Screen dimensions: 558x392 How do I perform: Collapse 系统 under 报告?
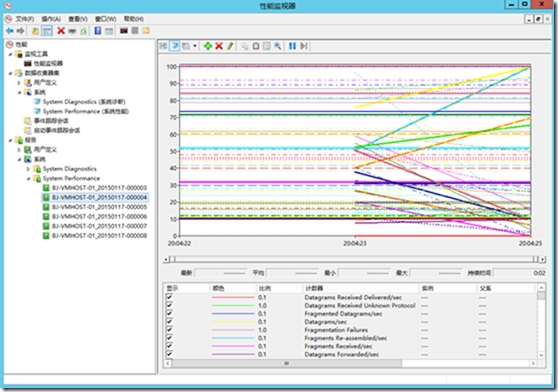point(19,159)
